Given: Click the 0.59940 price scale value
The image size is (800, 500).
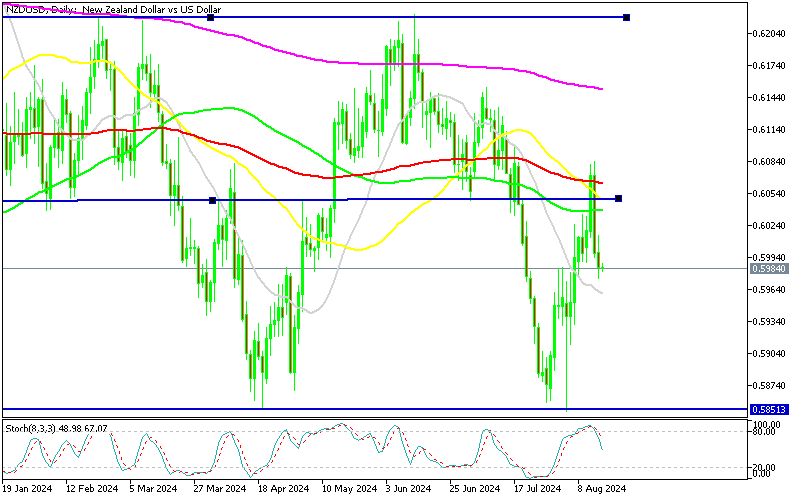Looking at the screenshot, I should pyautogui.click(x=770, y=258).
